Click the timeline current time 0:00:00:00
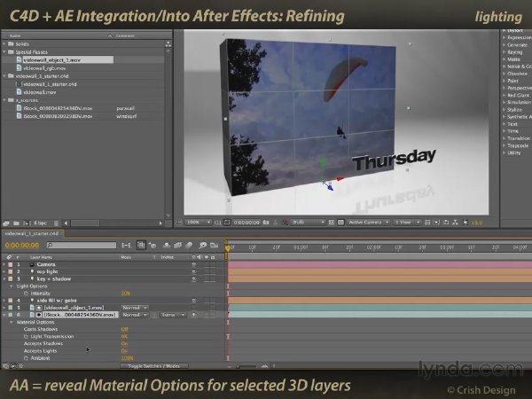The width and height of the screenshot is (532, 399). point(22,245)
